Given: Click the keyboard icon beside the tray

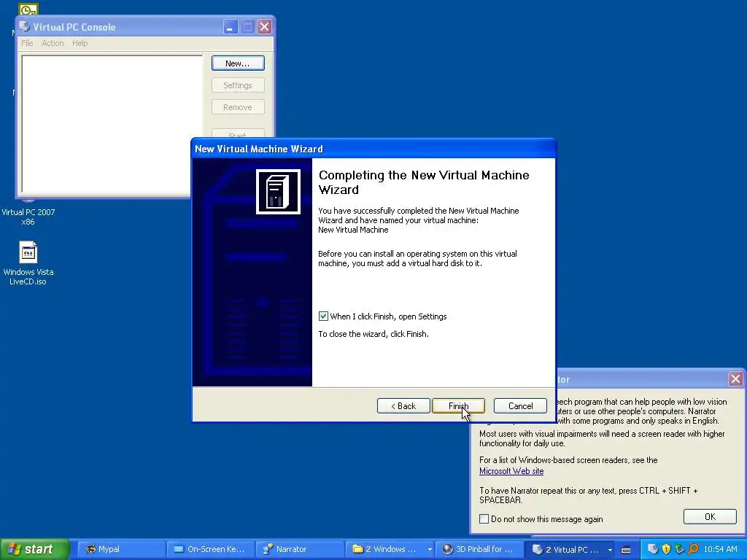Looking at the screenshot, I should click(626, 550).
